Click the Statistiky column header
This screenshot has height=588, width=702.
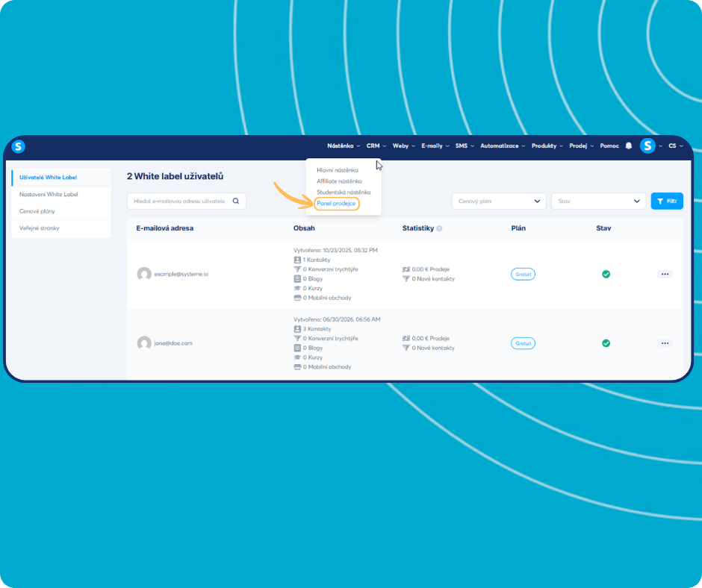point(418,228)
